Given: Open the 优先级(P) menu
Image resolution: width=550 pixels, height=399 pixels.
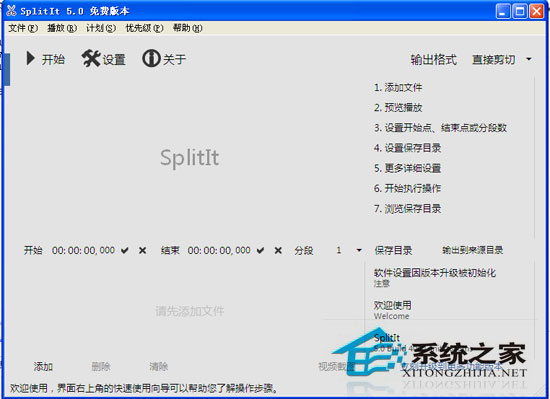Looking at the screenshot, I should tap(145, 28).
